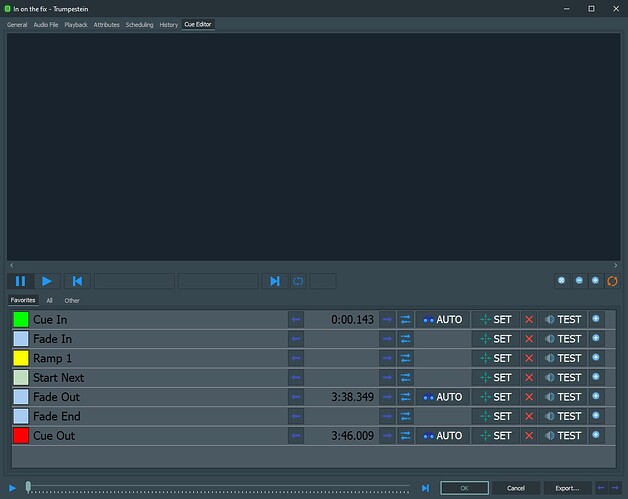Open the Audio File tab

click(x=46, y=24)
